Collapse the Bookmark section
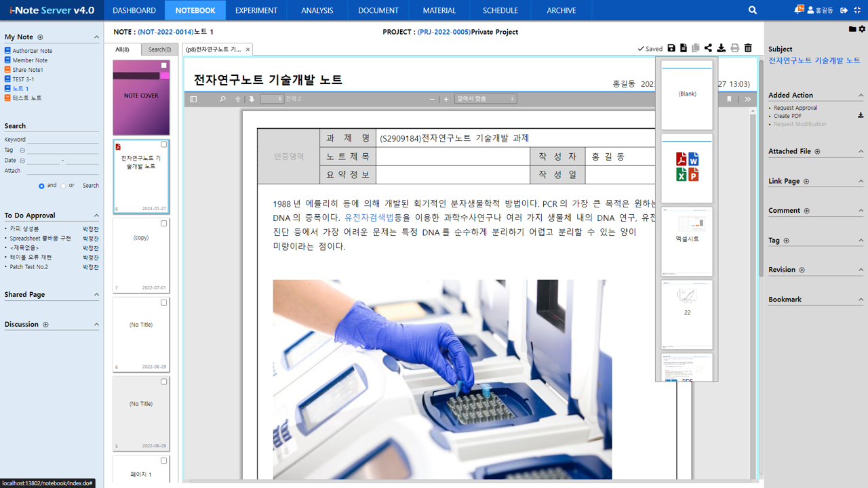The image size is (868, 488). point(861,300)
